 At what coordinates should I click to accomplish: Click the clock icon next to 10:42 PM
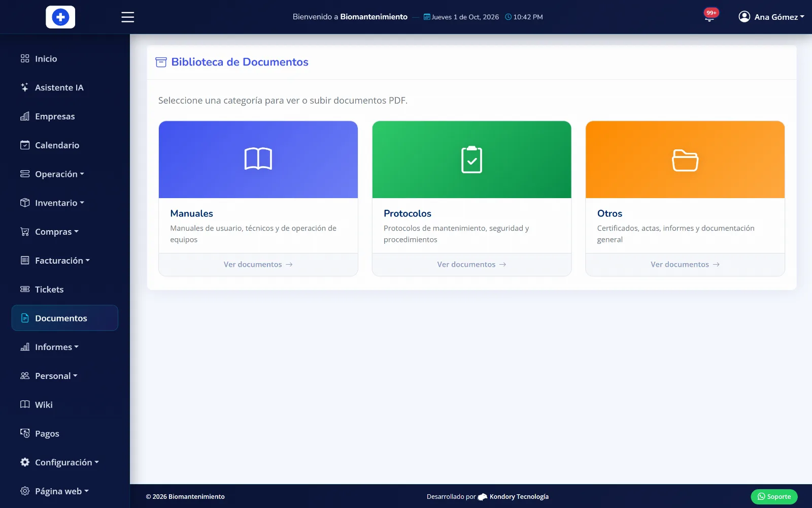[508, 17]
